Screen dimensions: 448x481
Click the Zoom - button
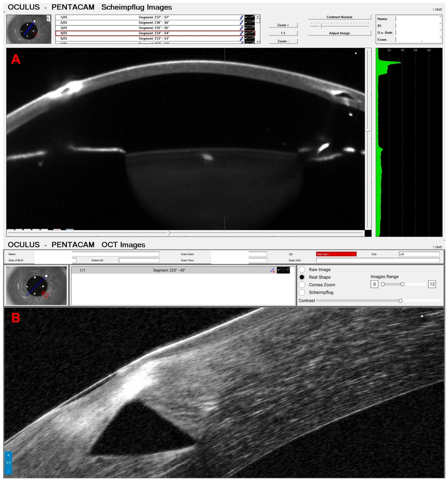tap(283, 41)
